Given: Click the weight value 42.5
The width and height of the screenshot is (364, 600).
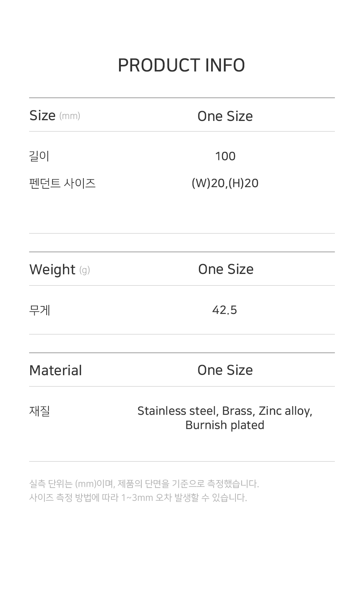Looking at the screenshot, I should click(x=225, y=310).
